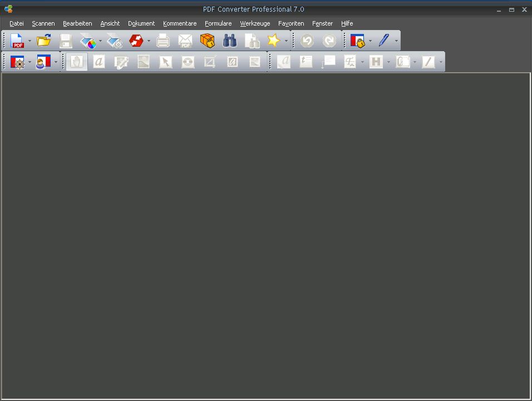Select the crop page tool
The image size is (532, 401).
tap(210, 62)
